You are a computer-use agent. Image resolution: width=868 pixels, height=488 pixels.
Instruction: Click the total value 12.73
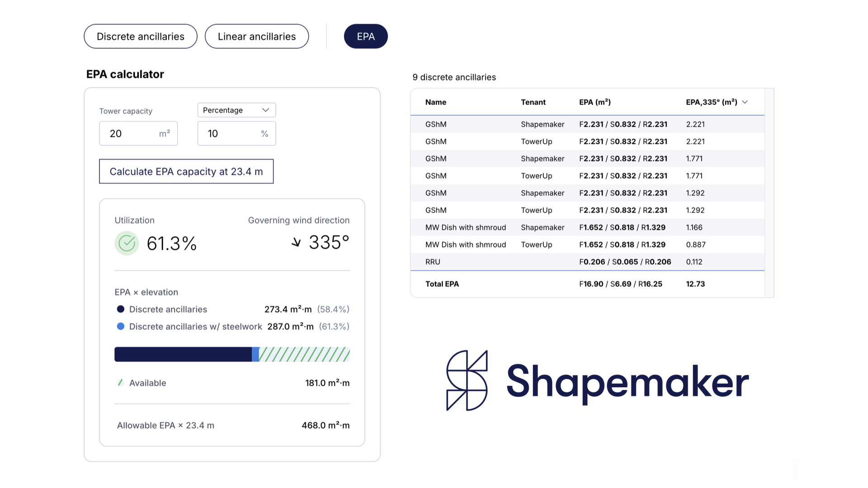click(x=695, y=284)
